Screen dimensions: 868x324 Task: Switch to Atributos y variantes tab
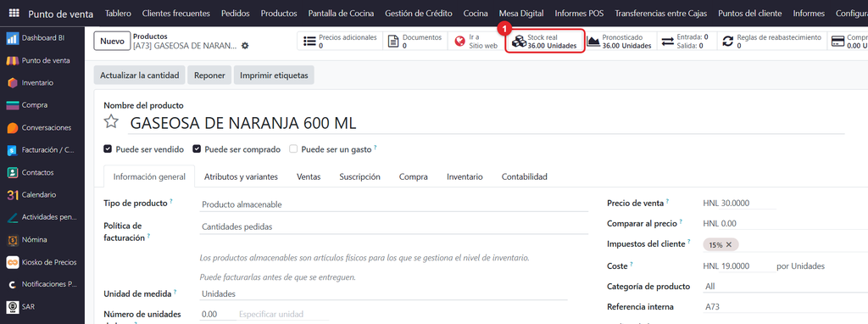tap(241, 176)
